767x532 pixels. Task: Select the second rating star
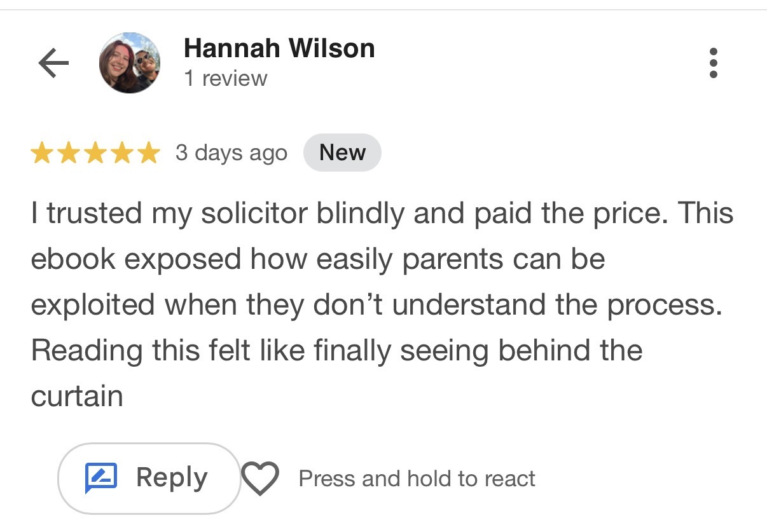point(69,153)
